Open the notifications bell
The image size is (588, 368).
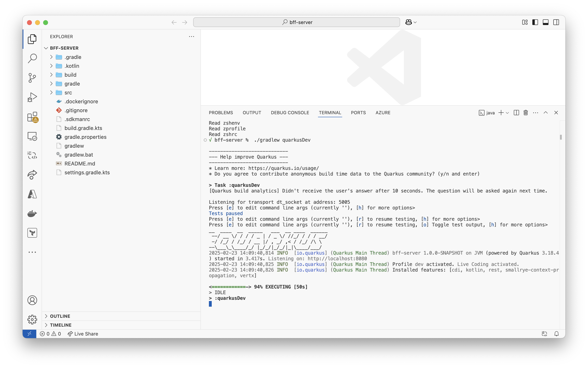[557, 334]
